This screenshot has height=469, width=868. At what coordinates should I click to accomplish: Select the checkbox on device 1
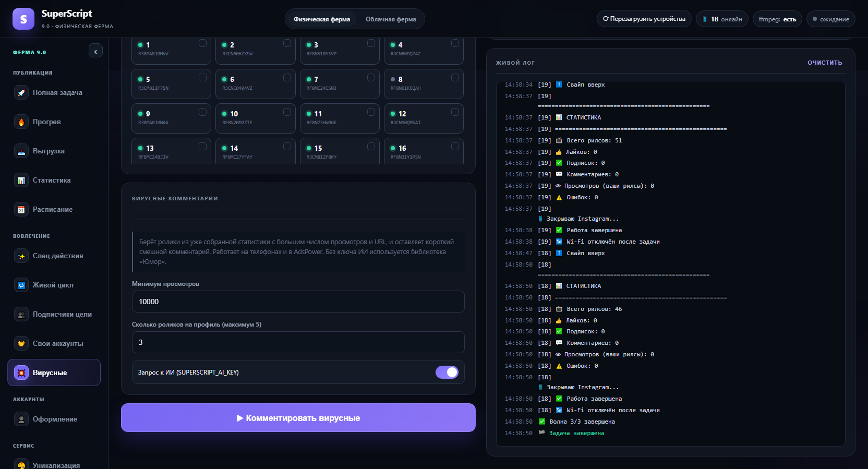(202, 43)
